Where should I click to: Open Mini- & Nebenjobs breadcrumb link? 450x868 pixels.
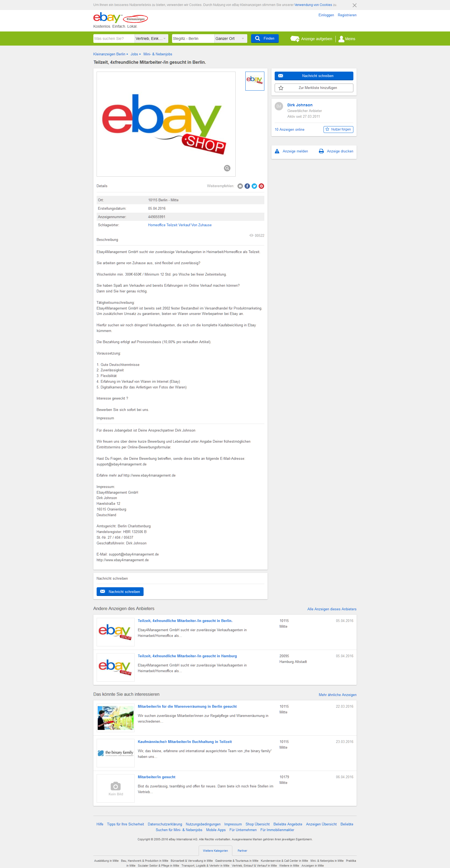pyautogui.click(x=158, y=54)
